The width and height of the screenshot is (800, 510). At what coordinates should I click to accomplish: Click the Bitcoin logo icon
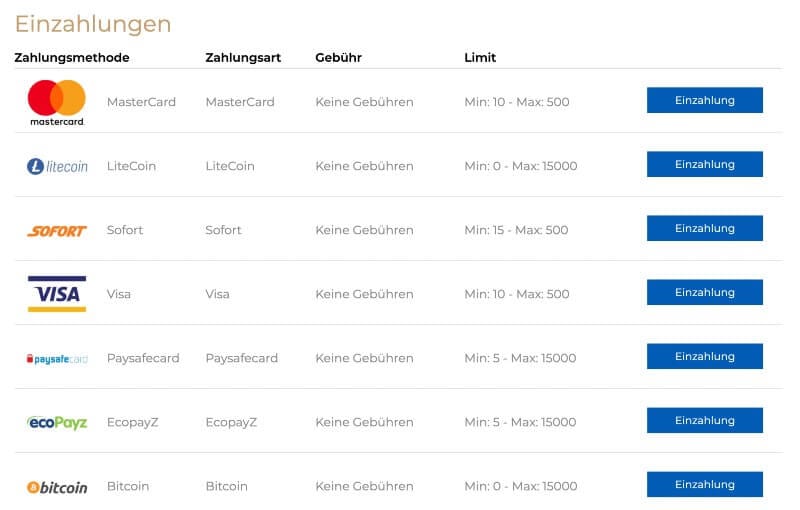[57, 487]
